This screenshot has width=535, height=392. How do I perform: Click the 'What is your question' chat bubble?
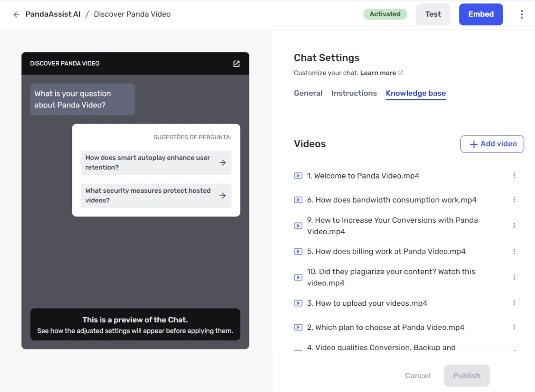click(x=83, y=99)
